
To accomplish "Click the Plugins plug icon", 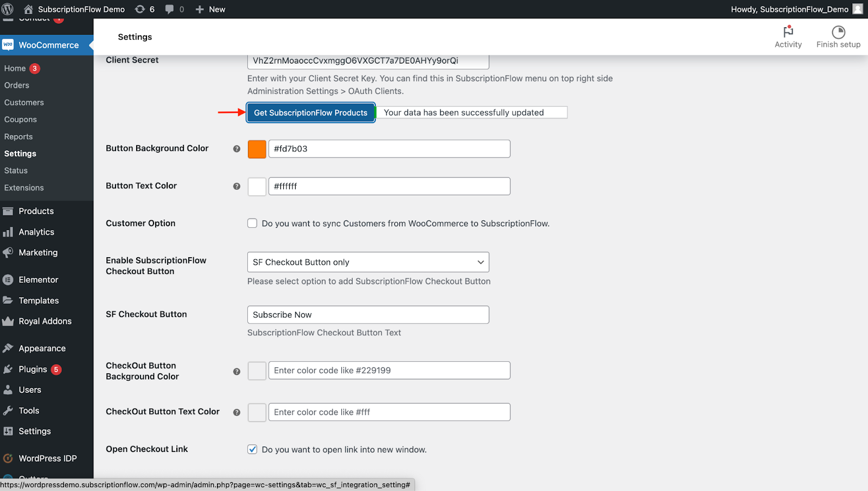I will (x=8, y=369).
